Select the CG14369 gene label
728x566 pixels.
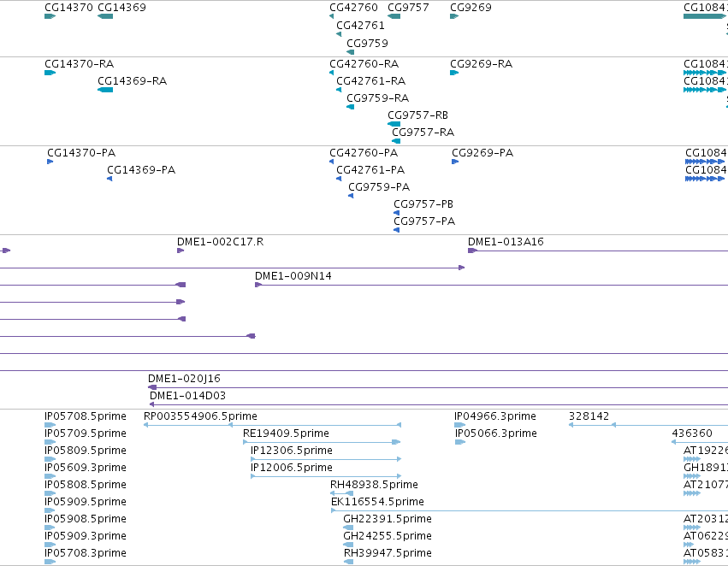point(121,8)
